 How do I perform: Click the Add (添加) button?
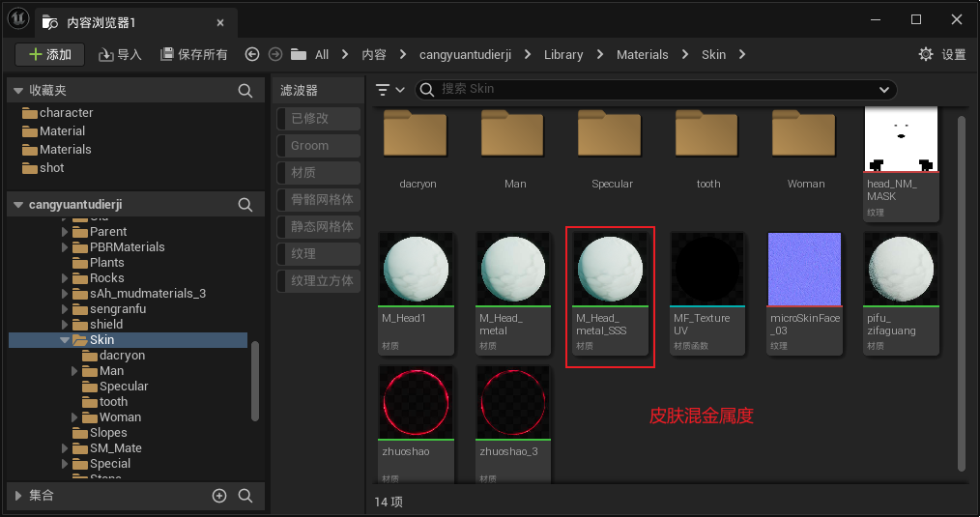click(49, 55)
